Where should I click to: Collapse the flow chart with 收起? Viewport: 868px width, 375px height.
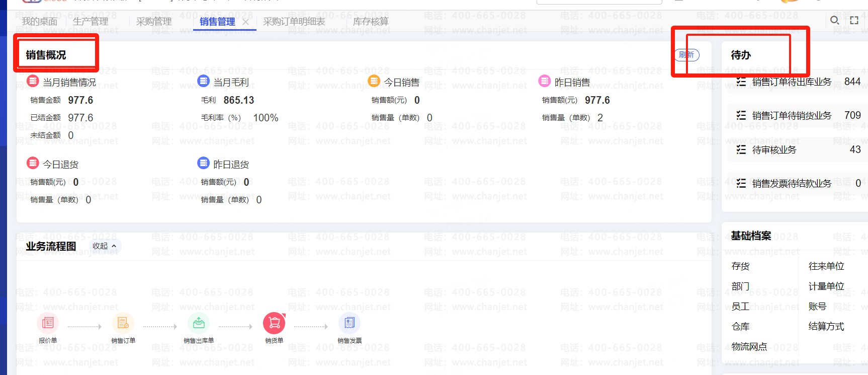(104, 246)
